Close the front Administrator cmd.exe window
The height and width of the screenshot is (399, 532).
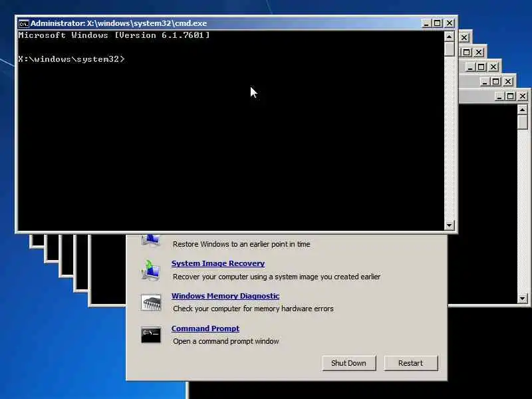click(x=450, y=23)
